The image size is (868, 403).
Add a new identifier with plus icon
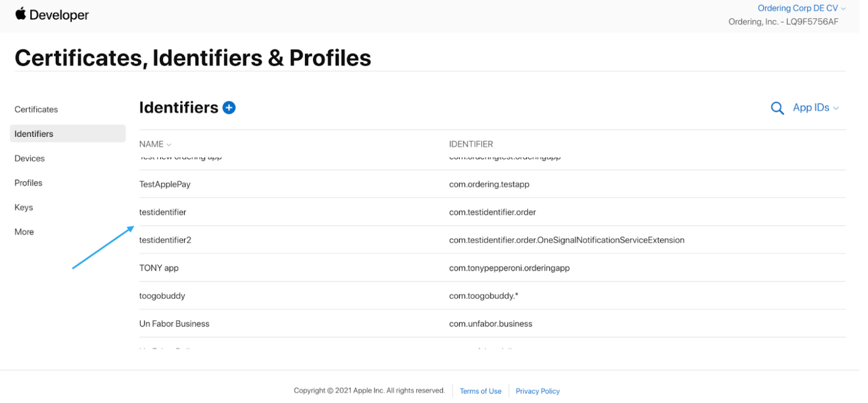pyautogui.click(x=229, y=108)
